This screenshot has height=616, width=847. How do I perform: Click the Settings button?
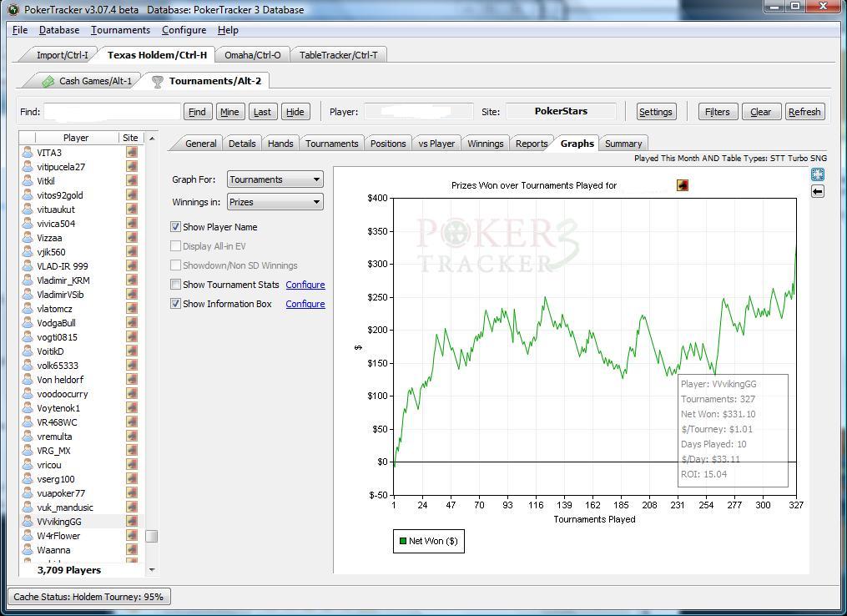click(656, 111)
